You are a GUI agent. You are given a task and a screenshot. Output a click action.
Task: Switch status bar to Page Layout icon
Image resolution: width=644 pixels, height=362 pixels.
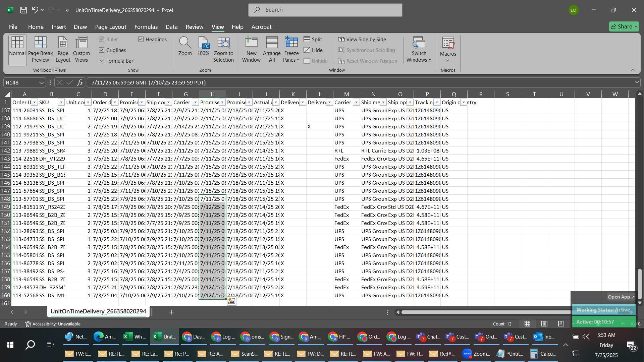point(544,324)
